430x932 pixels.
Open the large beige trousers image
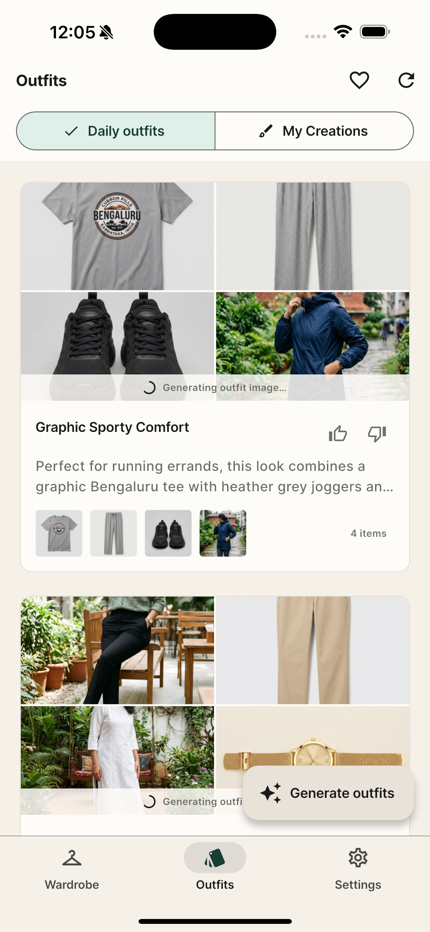pos(312,650)
